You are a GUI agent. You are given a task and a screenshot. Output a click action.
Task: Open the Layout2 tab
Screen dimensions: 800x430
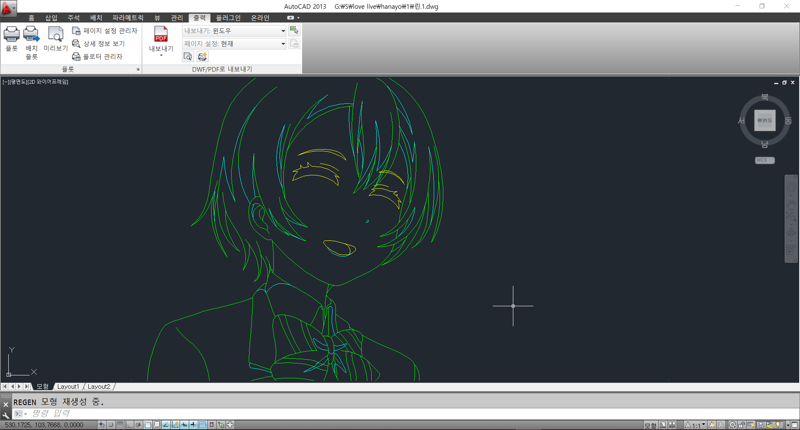(98, 387)
